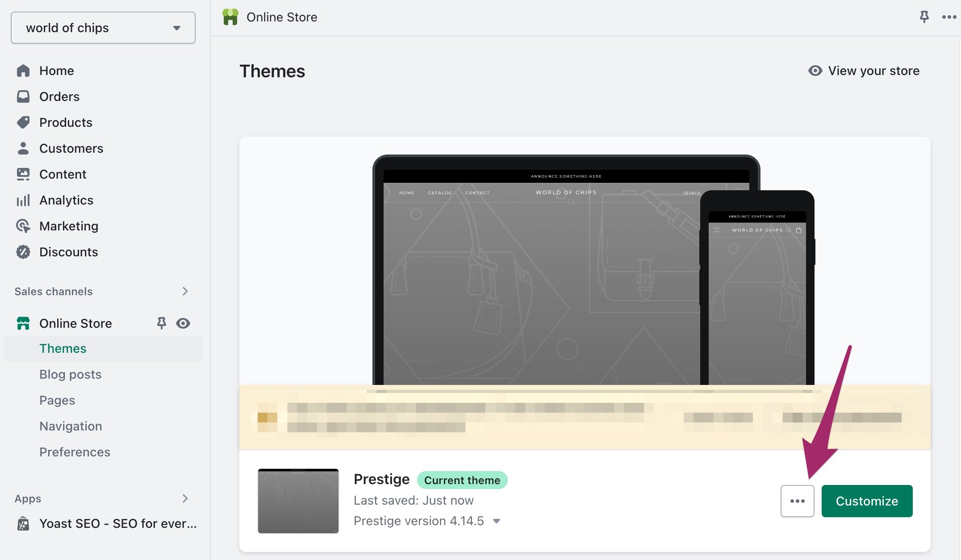This screenshot has height=560, width=961.
Task: Expand the Sales channels section
Action: click(x=185, y=291)
